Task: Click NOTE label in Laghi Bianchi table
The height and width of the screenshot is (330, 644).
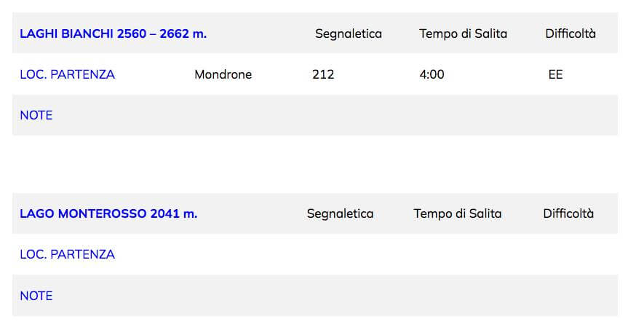Action: [x=36, y=115]
